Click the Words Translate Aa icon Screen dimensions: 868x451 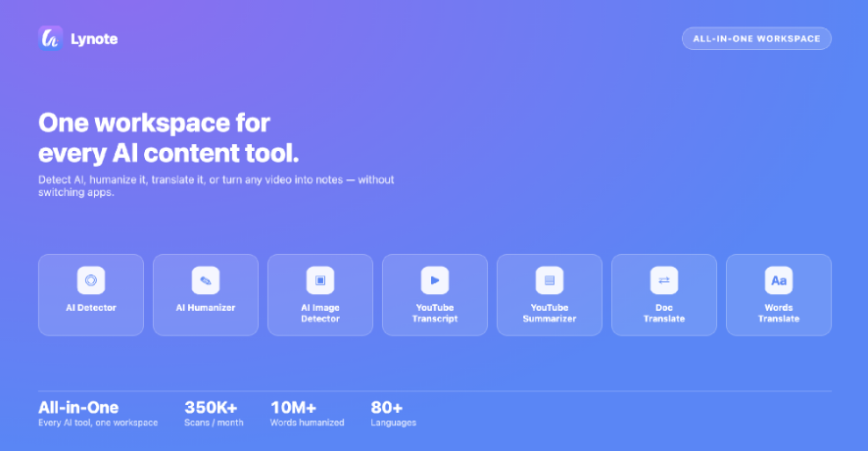778,280
